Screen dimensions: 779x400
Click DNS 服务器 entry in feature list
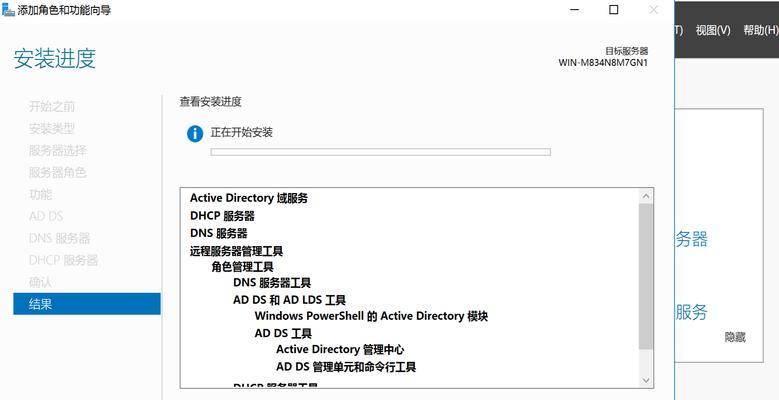(x=219, y=233)
